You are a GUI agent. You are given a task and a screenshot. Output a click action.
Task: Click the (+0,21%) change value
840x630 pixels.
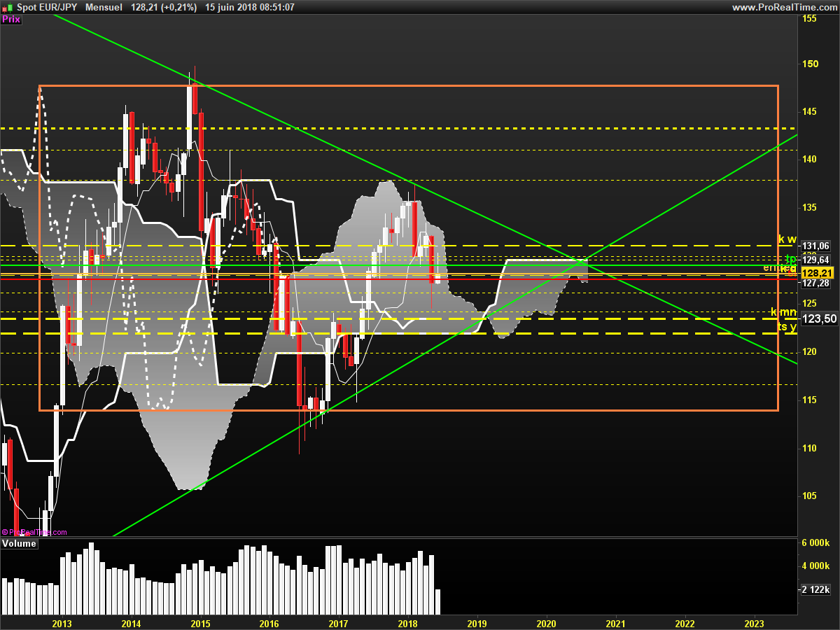(180, 7)
